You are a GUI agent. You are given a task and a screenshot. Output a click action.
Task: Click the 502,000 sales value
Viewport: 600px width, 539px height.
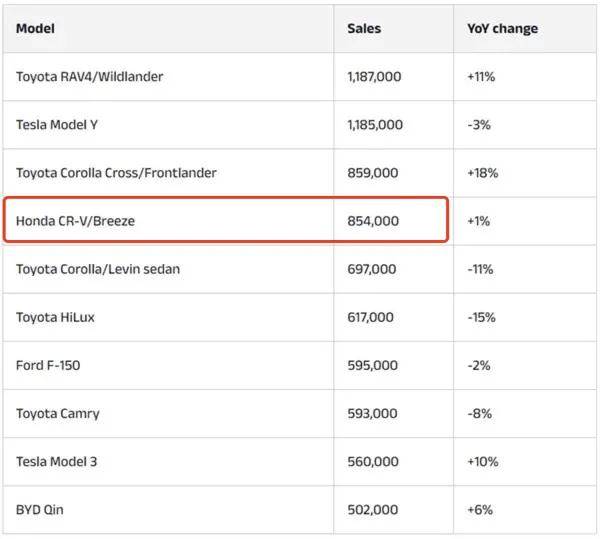point(373,509)
